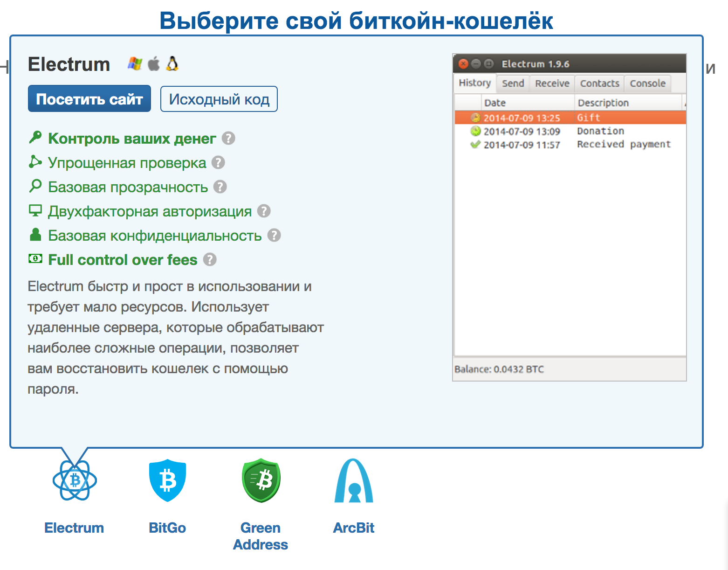
Task: Click the Electrum atom wallet icon
Action: [75, 480]
